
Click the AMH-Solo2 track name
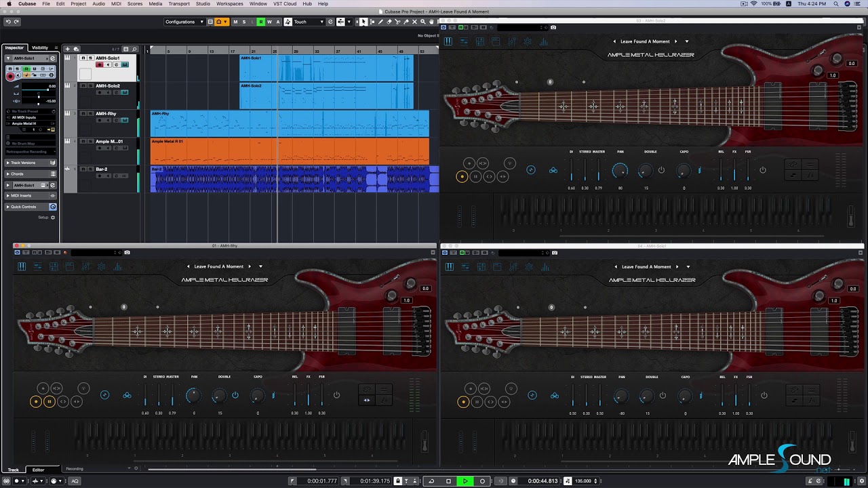click(x=108, y=86)
